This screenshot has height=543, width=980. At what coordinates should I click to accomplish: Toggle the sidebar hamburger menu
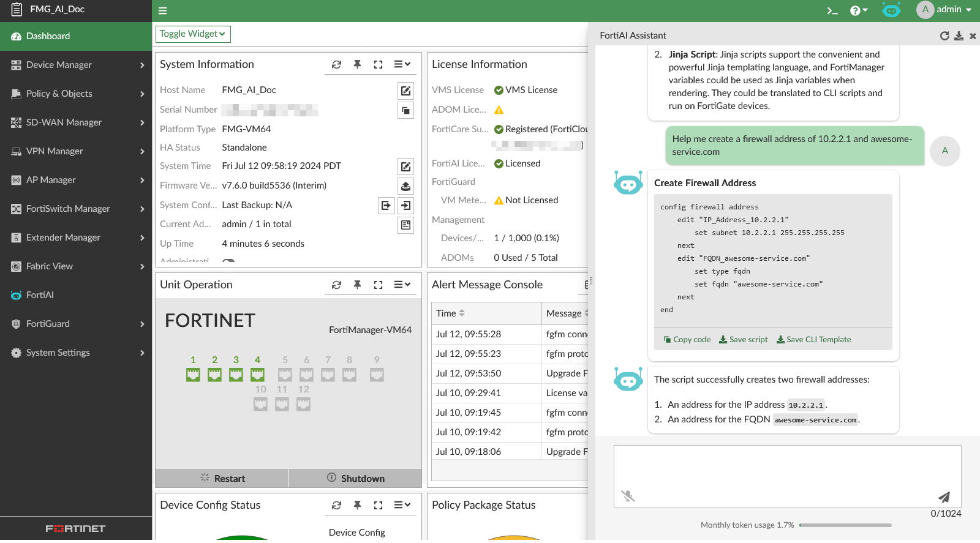[x=162, y=10]
